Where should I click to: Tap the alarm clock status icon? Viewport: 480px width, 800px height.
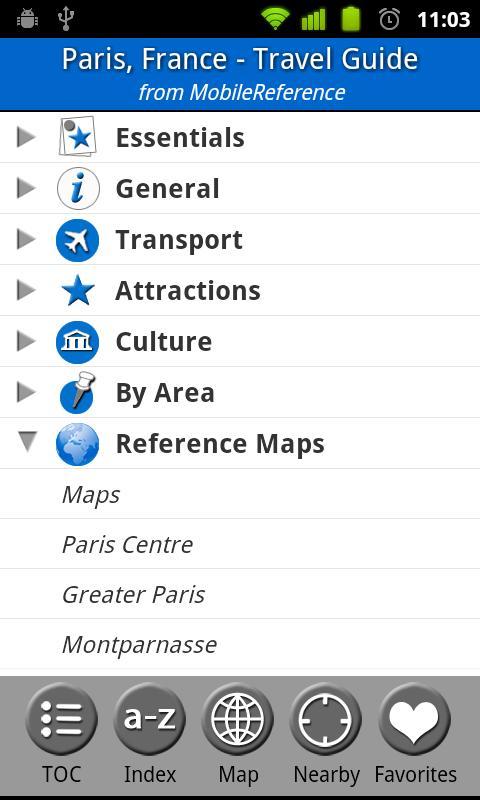tap(389, 19)
